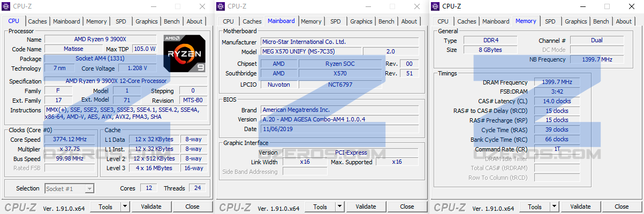644x214 pixels.
Task: Go to Graphics tab in the Memory window
Action: [x=576, y=21]
